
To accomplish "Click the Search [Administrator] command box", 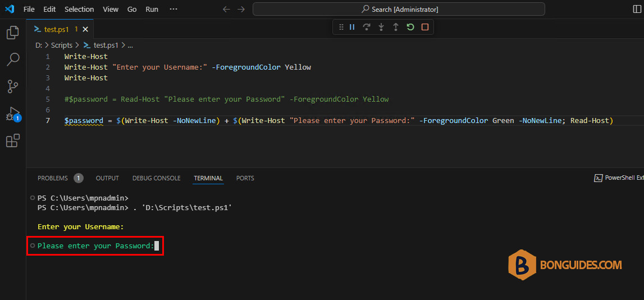I will point(399,9).
